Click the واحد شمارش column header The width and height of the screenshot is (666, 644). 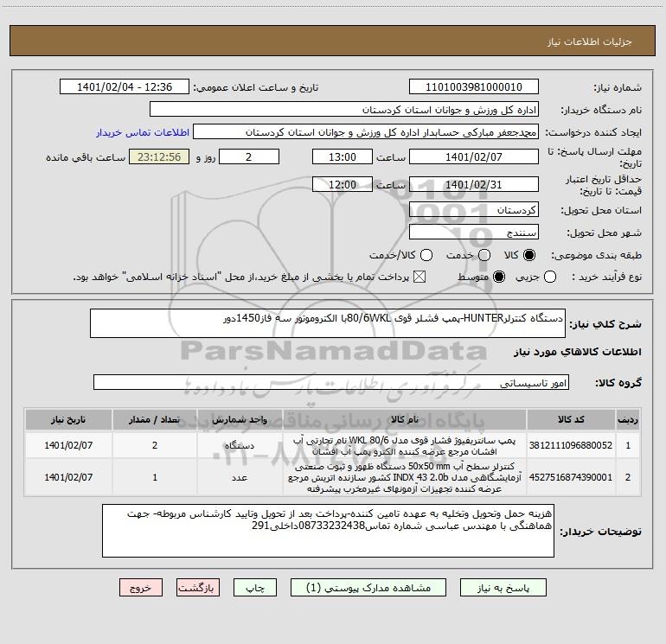(240, 419)
